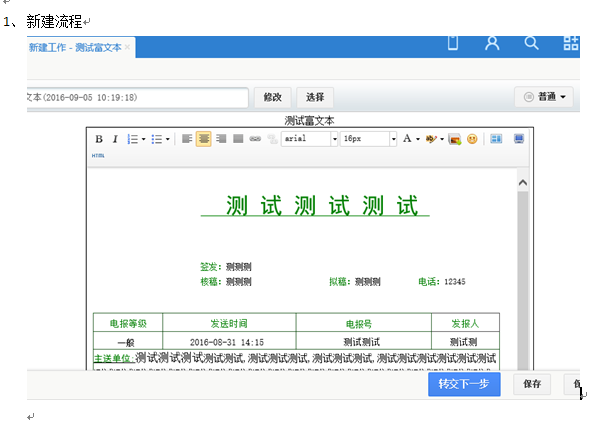Open the user profile icon in header
Viewport: 602px width, 423px height.
click(492, 43)
